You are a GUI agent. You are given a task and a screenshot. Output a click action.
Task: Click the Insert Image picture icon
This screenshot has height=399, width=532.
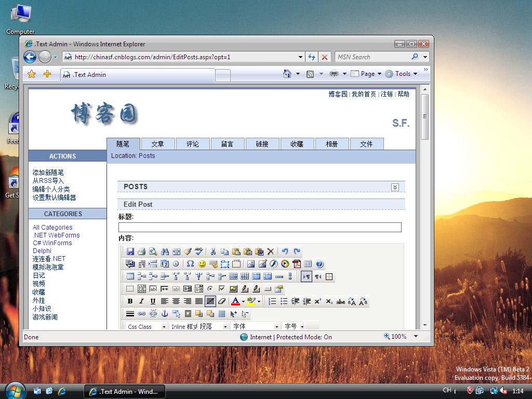coord(251,264)
